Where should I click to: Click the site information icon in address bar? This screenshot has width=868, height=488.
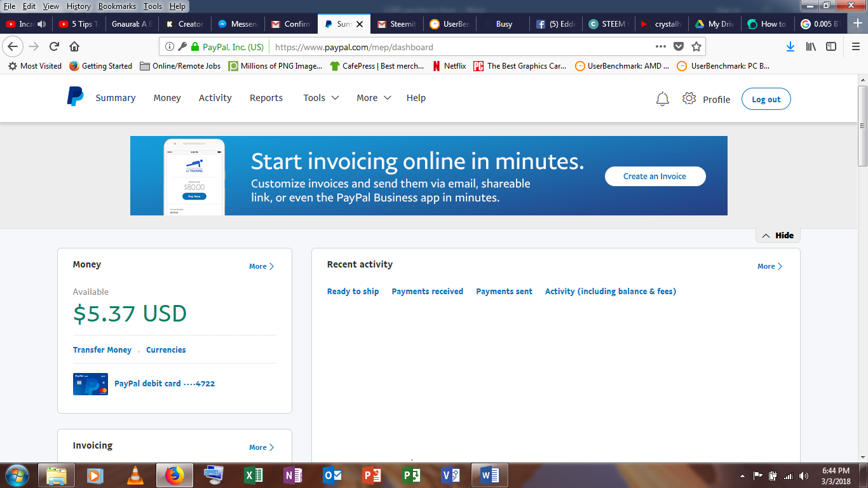[x=169, y=47]
